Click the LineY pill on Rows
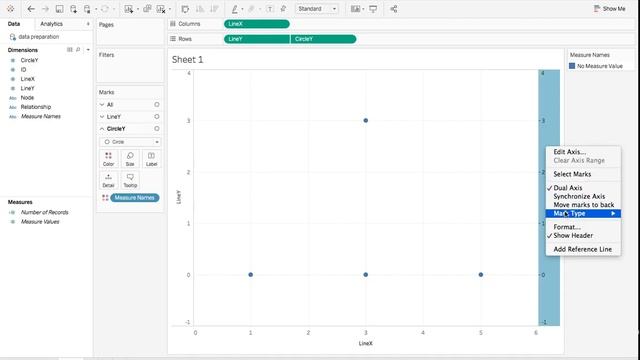Viewport: 640px width, 360px height. pos(257,39)
